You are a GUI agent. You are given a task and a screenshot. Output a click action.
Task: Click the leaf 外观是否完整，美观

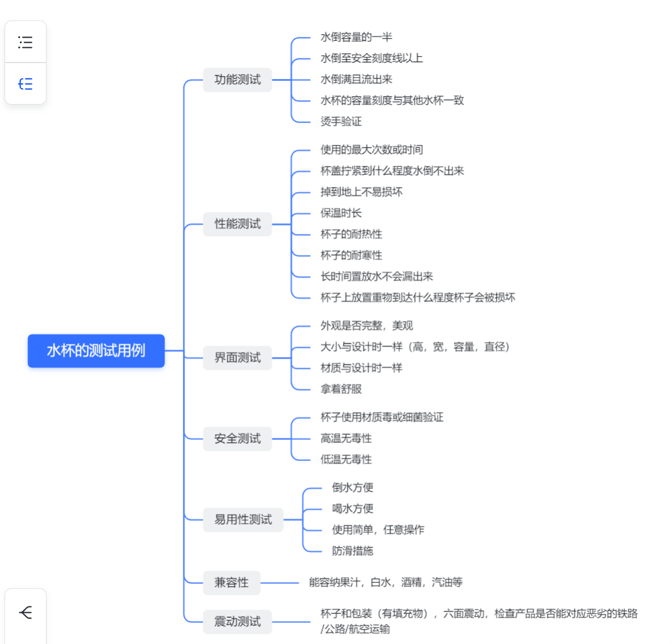[x=366, y=326]
